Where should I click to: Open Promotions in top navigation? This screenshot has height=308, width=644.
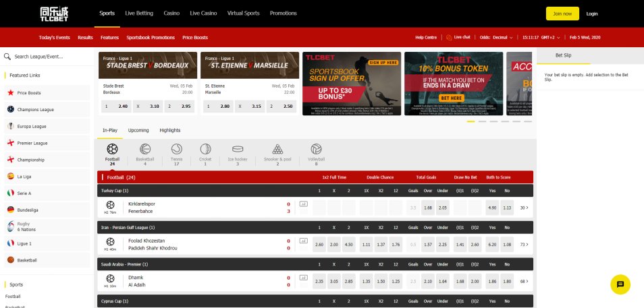pos(283,13)
